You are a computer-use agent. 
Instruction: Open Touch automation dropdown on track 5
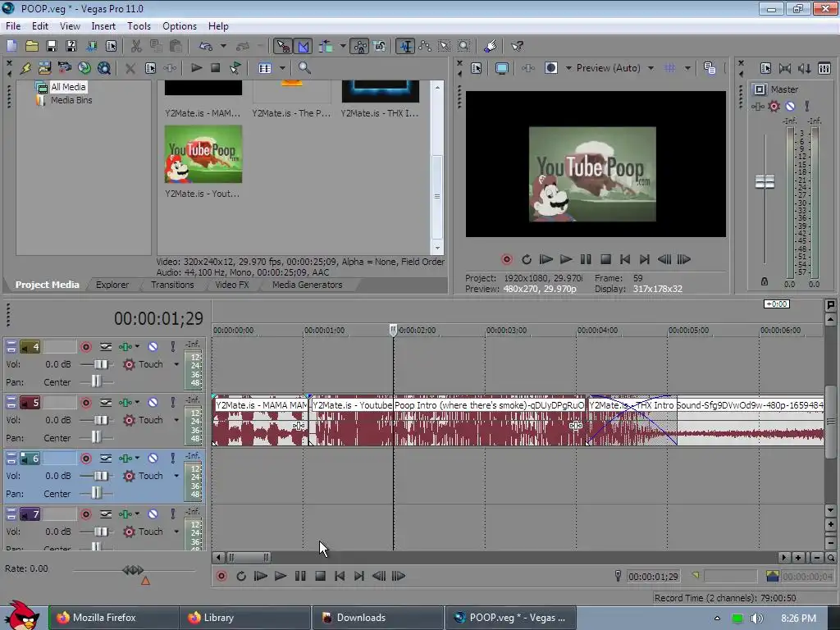pos(176,420)
